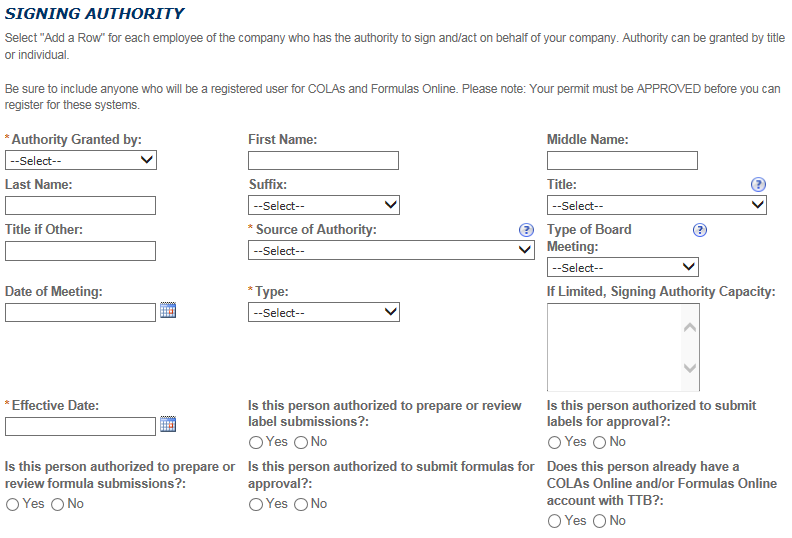The width and height of the screenshot is (792, 538).
Task: Expand the Source of Authority dropdown
Action: [391, 251]
